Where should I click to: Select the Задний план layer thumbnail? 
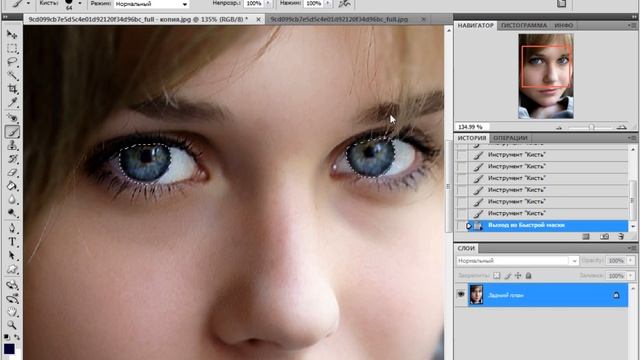pyautogui.click(x=476, y=295)
